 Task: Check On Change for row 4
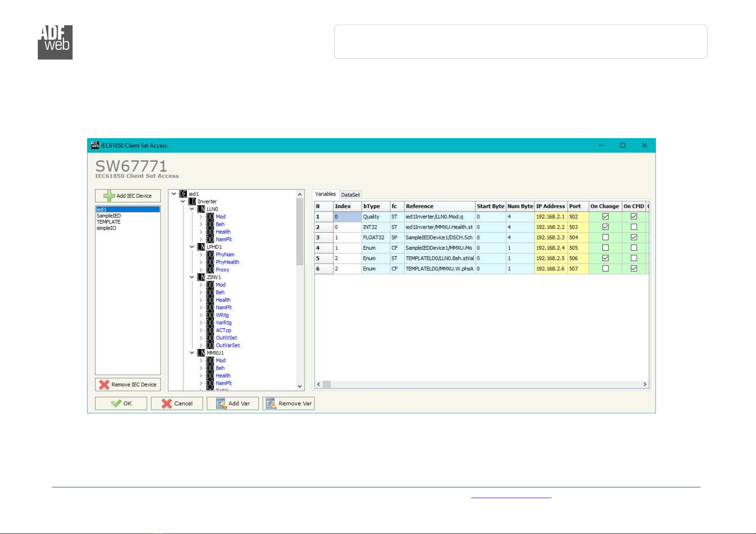pos(605,247)
